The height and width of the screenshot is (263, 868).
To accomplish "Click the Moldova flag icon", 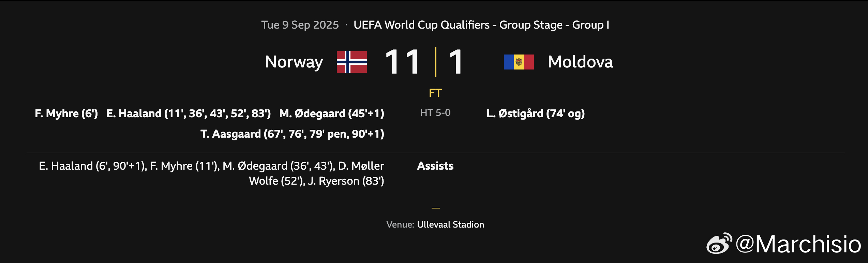I will (519, 62).
